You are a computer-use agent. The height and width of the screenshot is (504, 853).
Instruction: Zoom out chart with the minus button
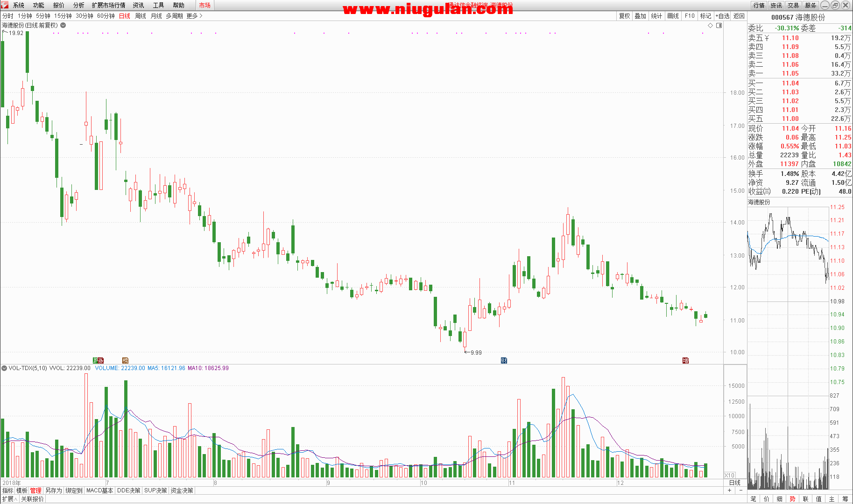(x=741, y=490)
